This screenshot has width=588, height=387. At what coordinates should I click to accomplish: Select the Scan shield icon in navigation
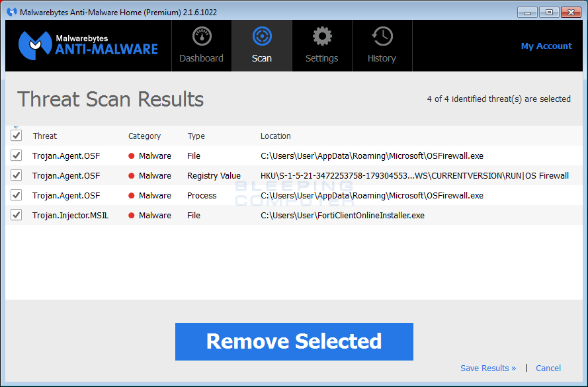(x=261, y=36)
